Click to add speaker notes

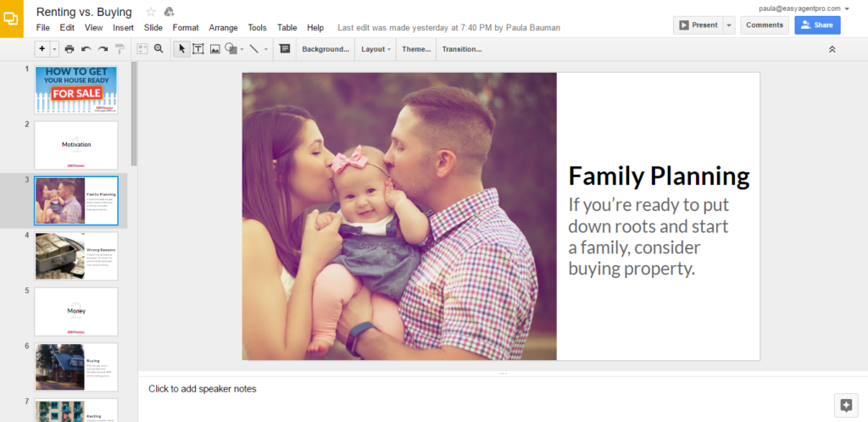[202, 389]
